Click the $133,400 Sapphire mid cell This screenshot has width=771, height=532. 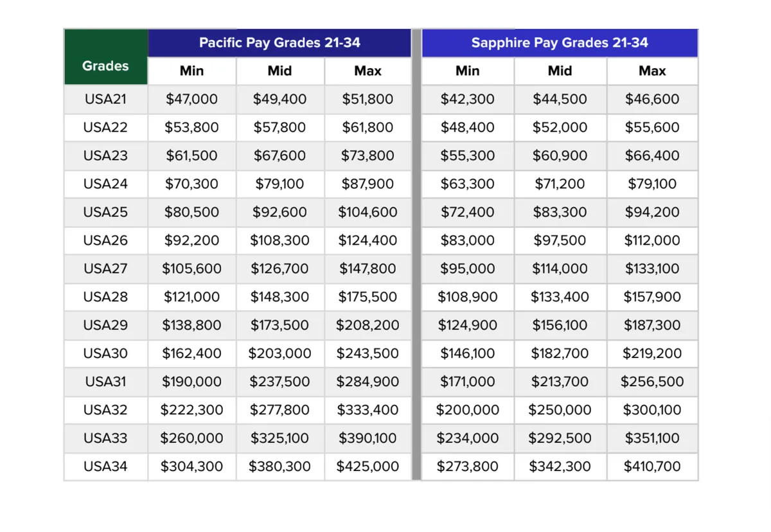click(x=560, y=297)
